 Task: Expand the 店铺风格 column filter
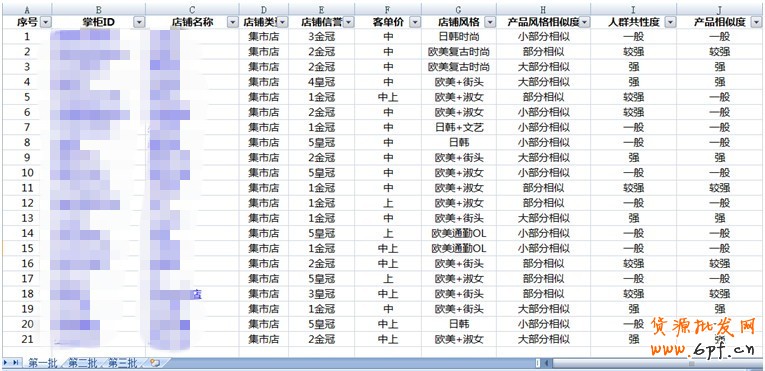pos(490,22)
